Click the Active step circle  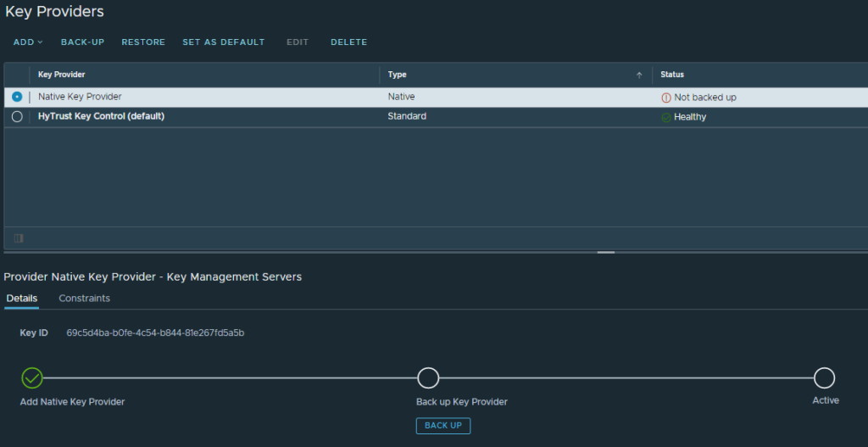click(824, 377)
